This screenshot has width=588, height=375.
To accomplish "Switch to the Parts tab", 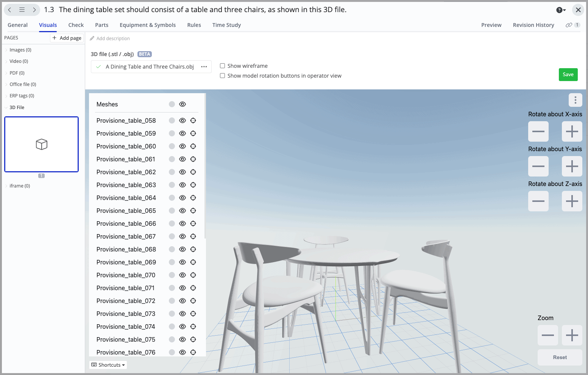I will pyautogui.click(x=101, y=25).
